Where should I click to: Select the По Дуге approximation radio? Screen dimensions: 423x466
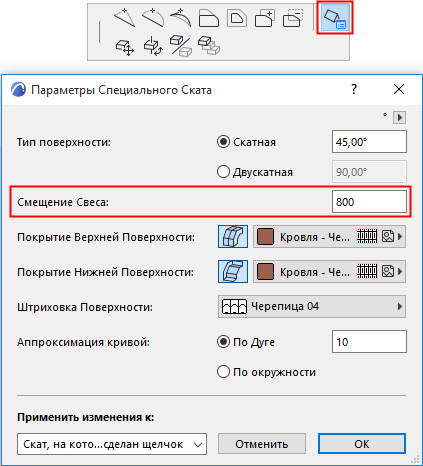click(x=223, y=342)
